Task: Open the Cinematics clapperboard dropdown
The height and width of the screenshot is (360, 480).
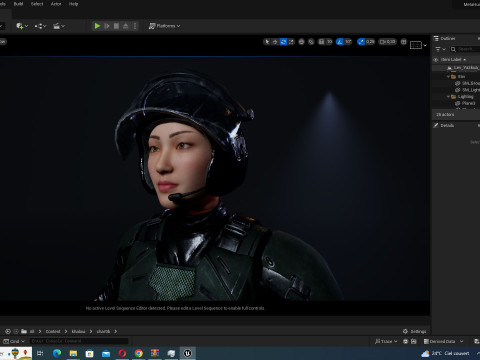Action: tap(59, 26)
